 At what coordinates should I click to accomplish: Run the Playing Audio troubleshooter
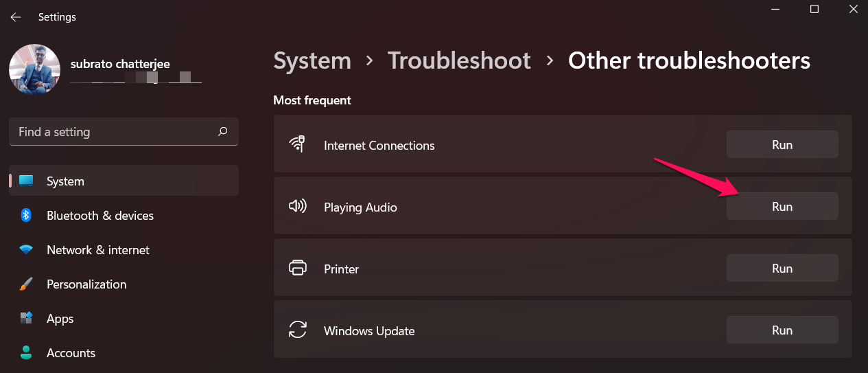782,207
